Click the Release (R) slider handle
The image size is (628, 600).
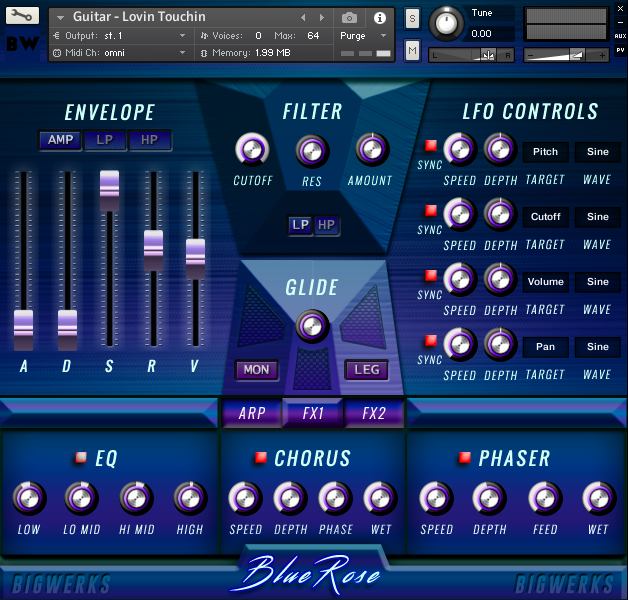[x=153, y=251]
